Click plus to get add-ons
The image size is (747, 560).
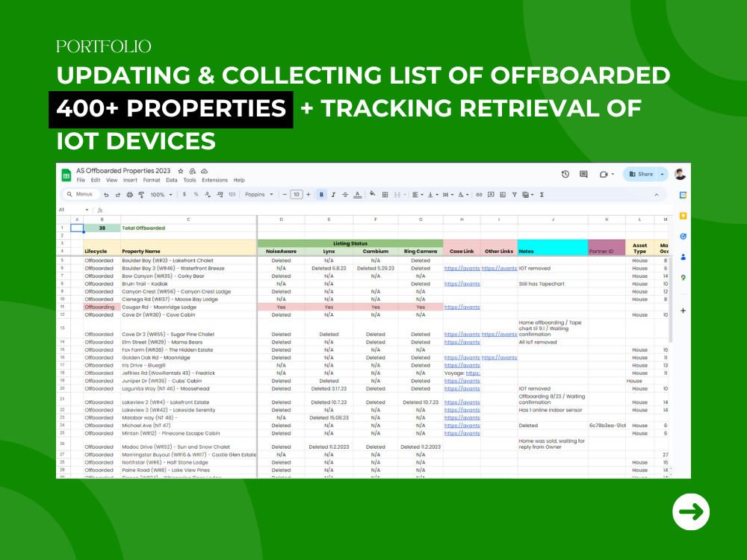point(684,311)
